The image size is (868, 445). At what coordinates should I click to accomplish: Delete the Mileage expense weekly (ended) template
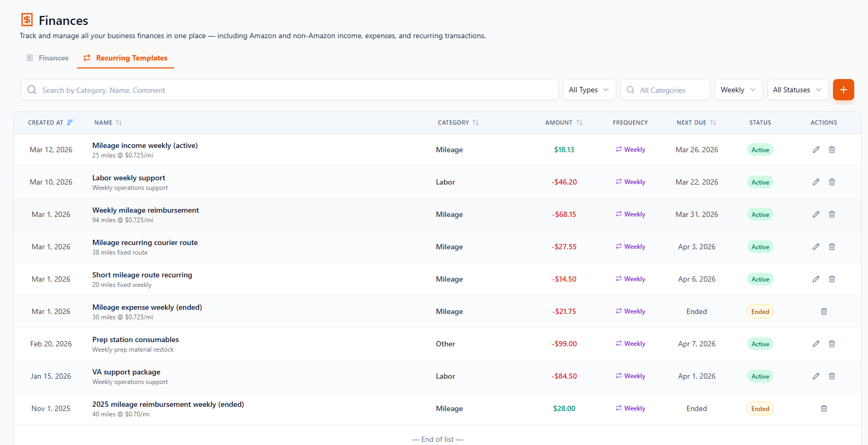point(824,311)
